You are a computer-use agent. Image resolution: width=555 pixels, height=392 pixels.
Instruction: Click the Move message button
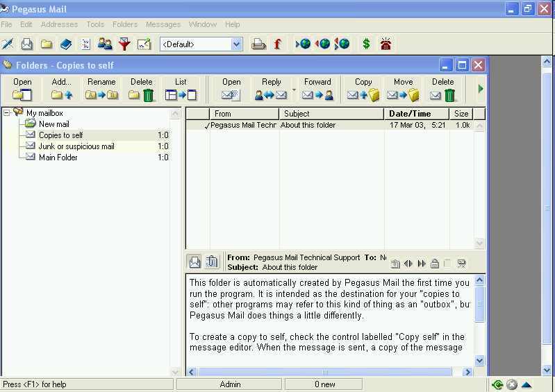[x=403, y=89]
